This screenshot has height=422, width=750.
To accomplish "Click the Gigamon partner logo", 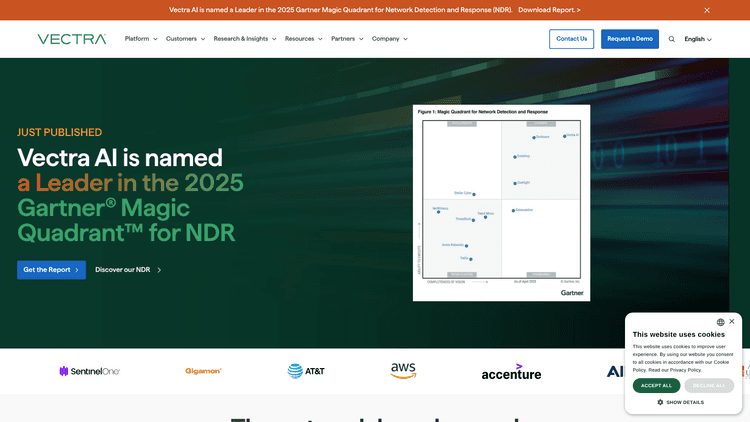I will (203, 371).
